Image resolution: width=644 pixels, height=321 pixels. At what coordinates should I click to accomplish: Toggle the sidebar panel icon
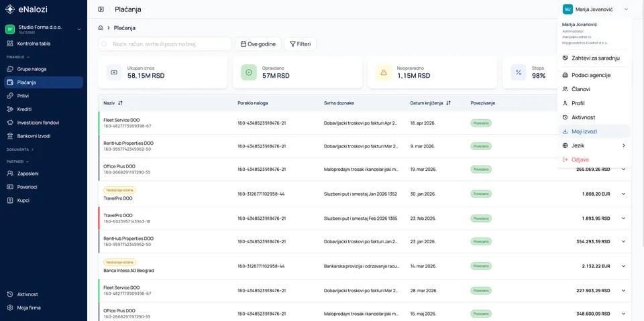point(101,9)
